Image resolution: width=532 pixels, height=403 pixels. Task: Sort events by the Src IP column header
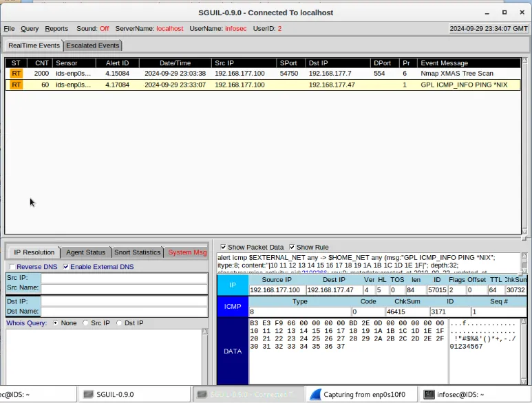tap(244, 63)
